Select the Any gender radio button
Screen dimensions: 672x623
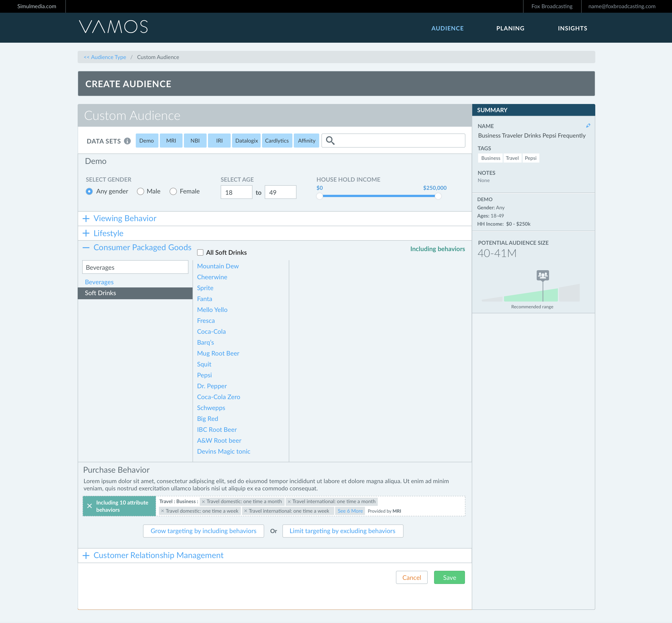[89, 191]
